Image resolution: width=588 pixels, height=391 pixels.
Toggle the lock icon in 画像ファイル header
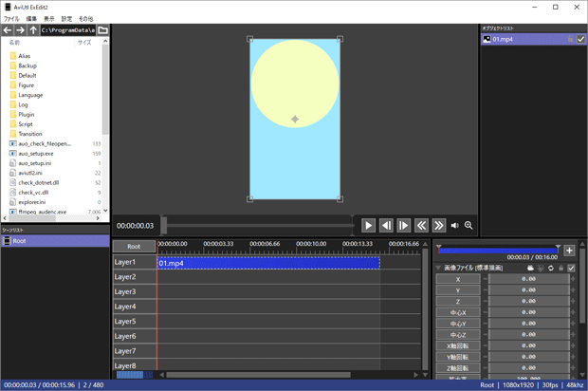[x=561, y=268]
